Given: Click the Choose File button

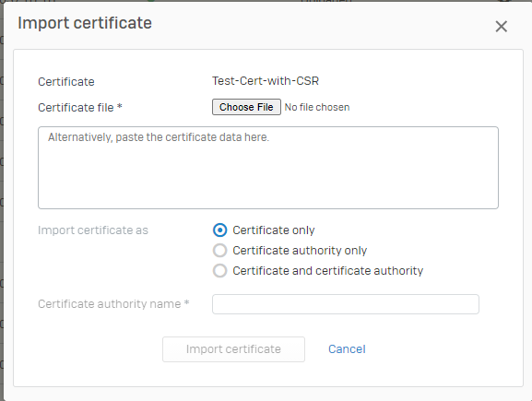Looking at the screenshot, I should coord(246,107).
